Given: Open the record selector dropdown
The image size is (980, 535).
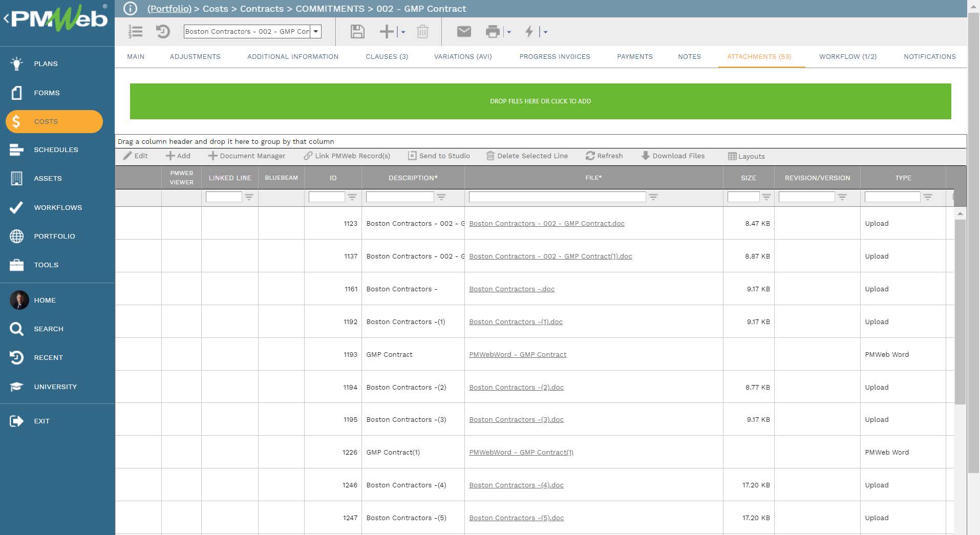Looking at the screenshot, I should (316, 32).
